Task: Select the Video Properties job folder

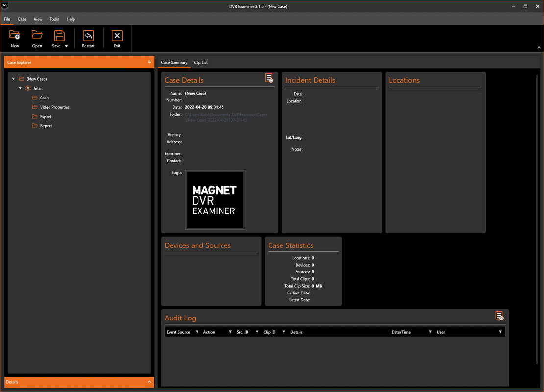Action: click(x=54, y=107)
